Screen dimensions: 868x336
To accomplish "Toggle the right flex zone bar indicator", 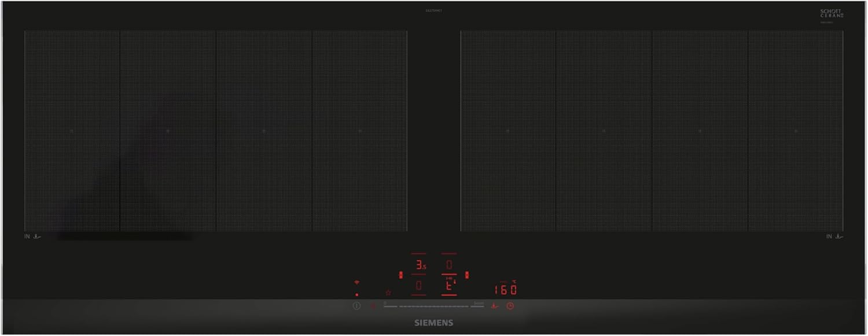I will pyautogui.click(x=466, y=275).
